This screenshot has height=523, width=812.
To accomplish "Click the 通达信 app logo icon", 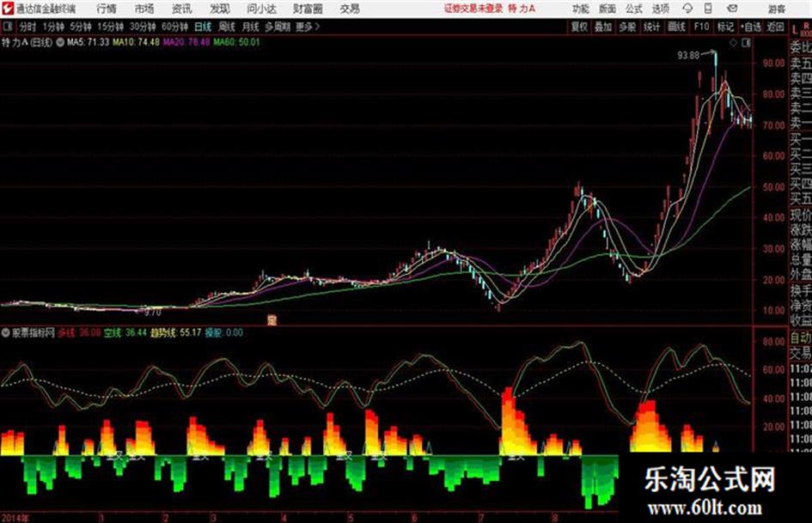I will click(x=8, y=9).
